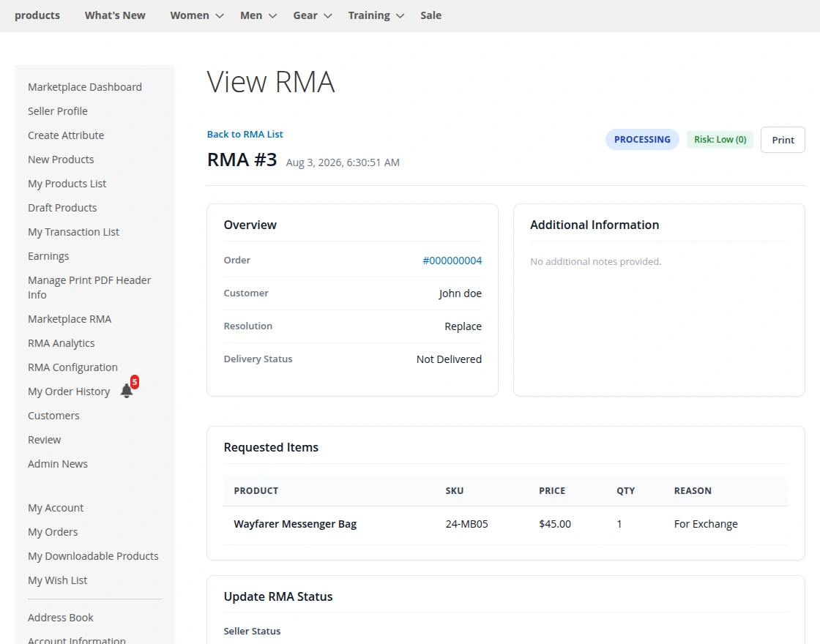Image resolution: width=820 pixels, height=644 pixels.
Task: Click the Print button
Action: pos(783,140)
